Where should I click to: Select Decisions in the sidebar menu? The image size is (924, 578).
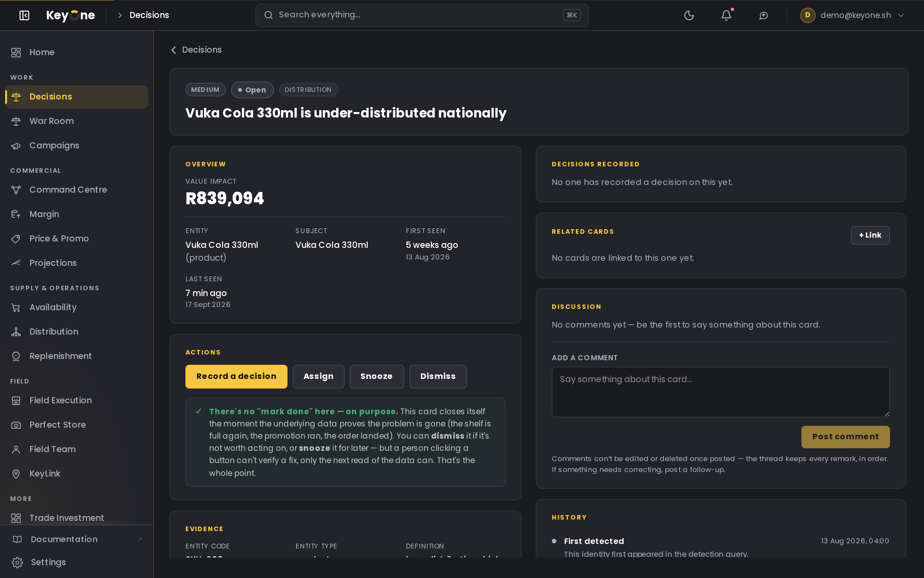[x=77, y=97]
